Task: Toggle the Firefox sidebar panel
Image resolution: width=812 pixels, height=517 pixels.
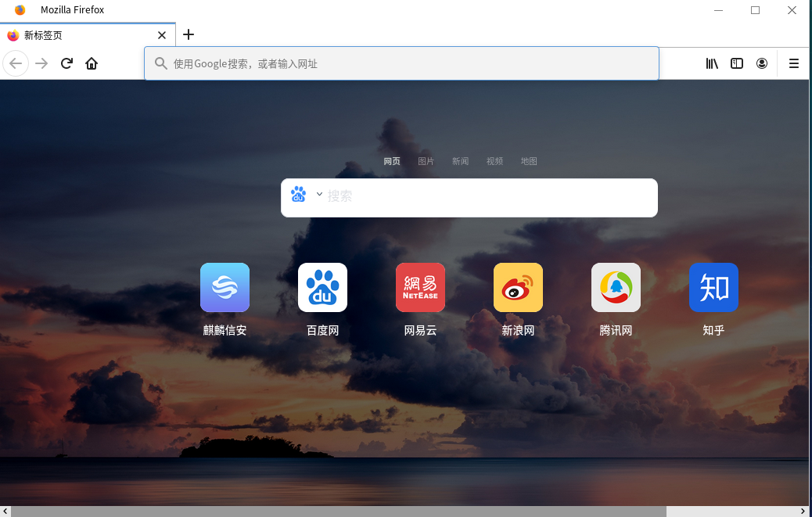Action: click(x=737, y=63)
